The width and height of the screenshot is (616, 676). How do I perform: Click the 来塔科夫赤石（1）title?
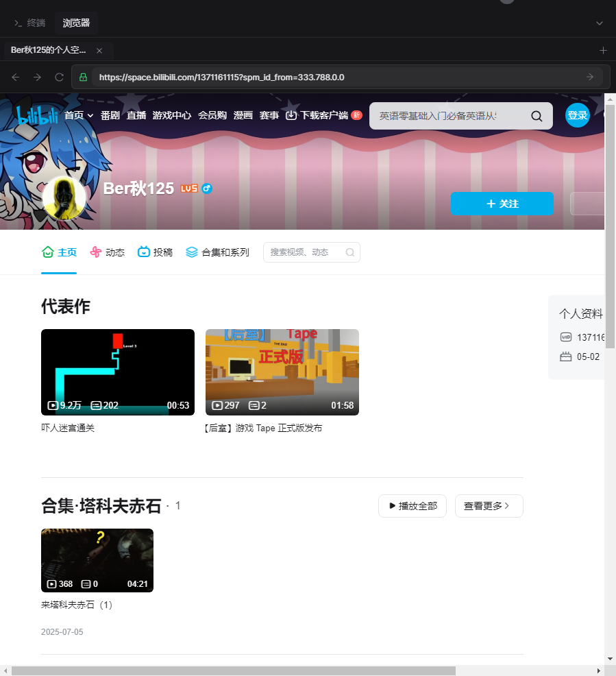click(x=77, y=605)
